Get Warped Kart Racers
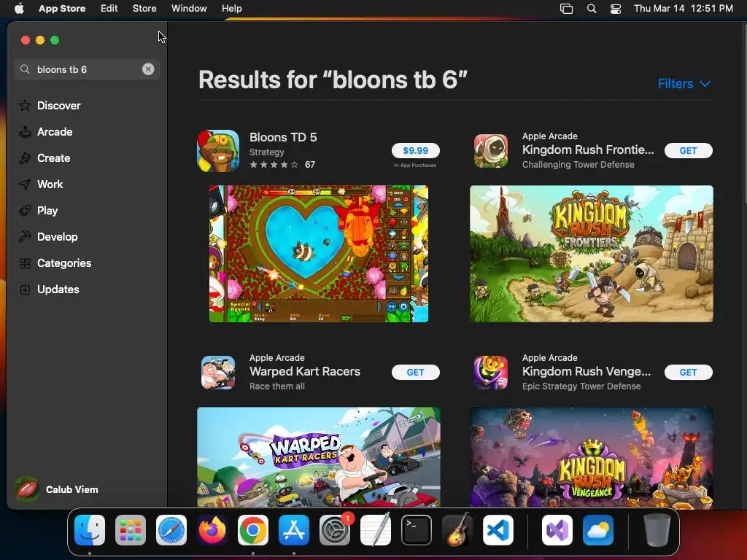This screenshot has height=560, width=747. pos(415,372)
